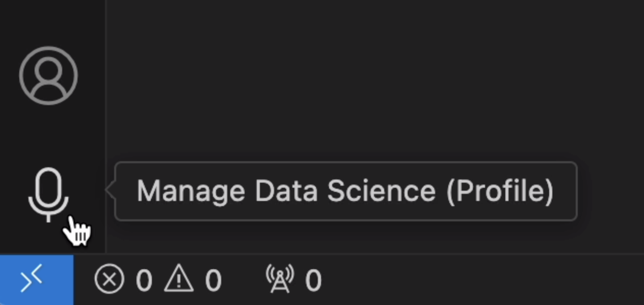Click the Manage Data Science (Profile) tooltip
The image size is (644, 305).
click(x=345, y=191)
